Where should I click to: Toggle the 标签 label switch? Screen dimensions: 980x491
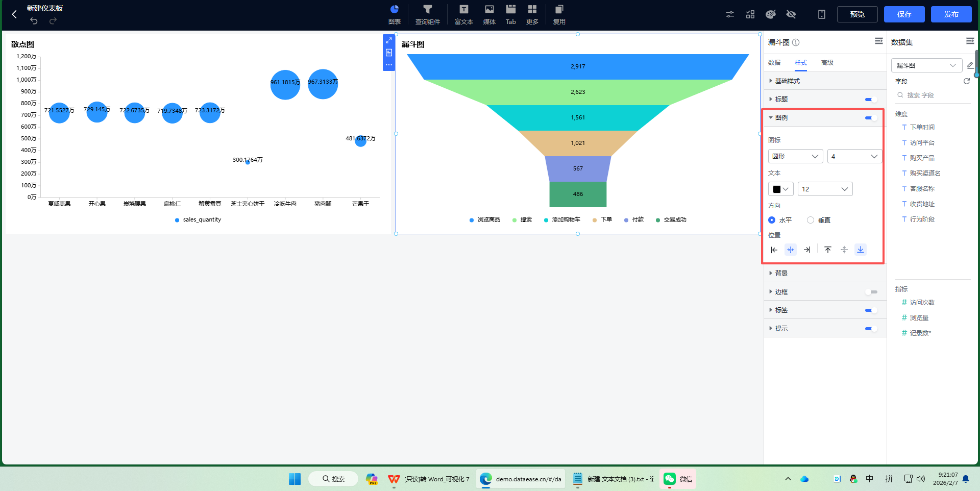pyautogui.click(x=871, y=310)
